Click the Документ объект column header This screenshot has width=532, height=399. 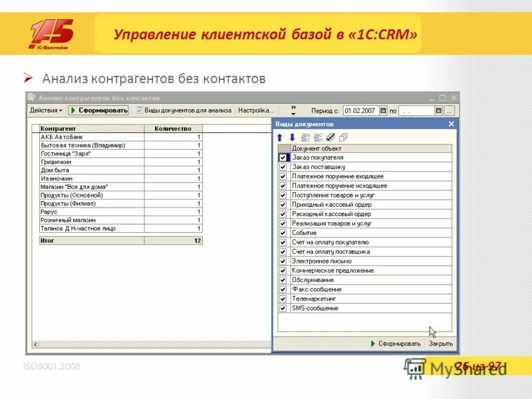[x=371, y=148]
